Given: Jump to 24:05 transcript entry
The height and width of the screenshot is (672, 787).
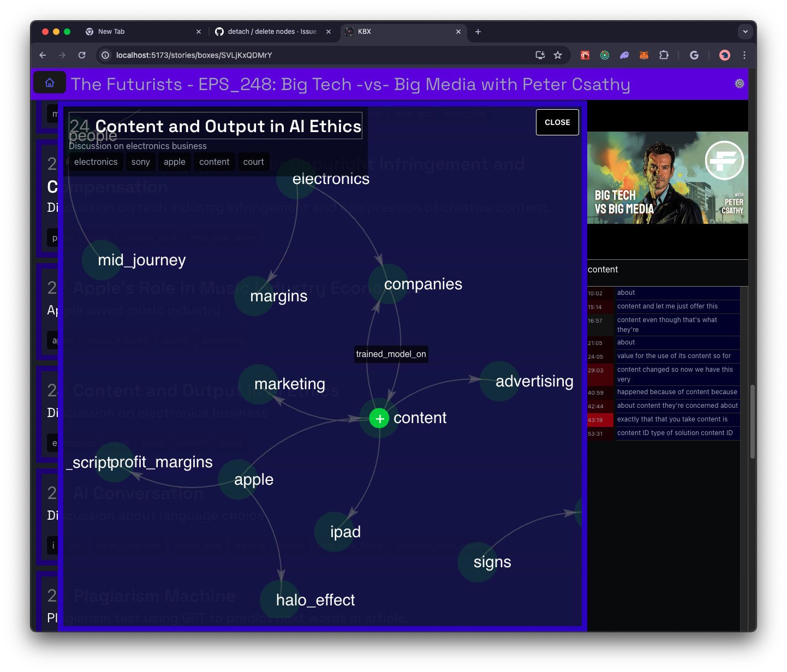Looking at the screenshot, I should (x=664, y=356).
